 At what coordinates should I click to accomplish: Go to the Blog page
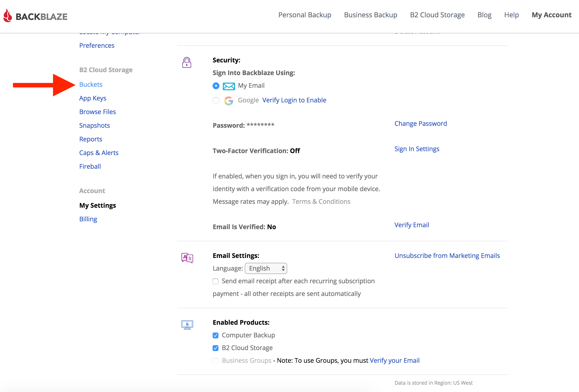click(x=484, y=15)
